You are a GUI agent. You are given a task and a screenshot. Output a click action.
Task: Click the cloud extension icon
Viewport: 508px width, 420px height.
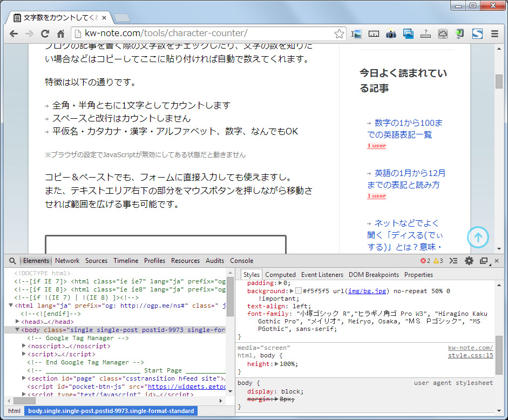point(443,33)
